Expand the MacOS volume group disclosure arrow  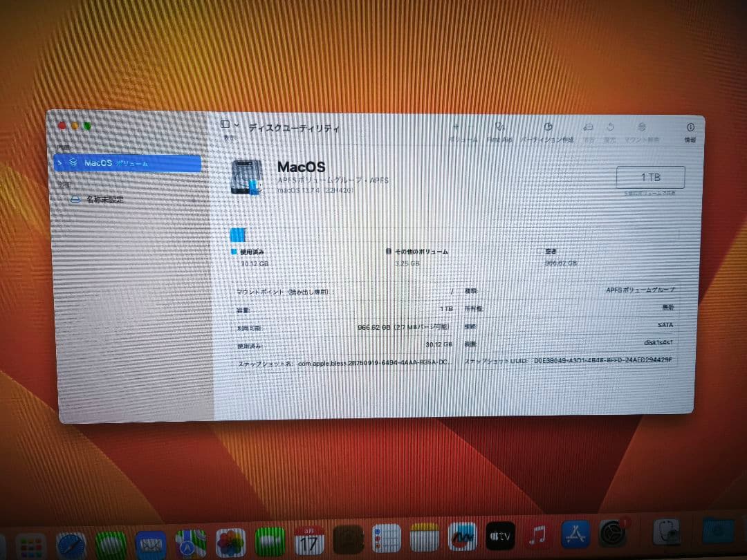pyautogui.click(x=60, y=164)
